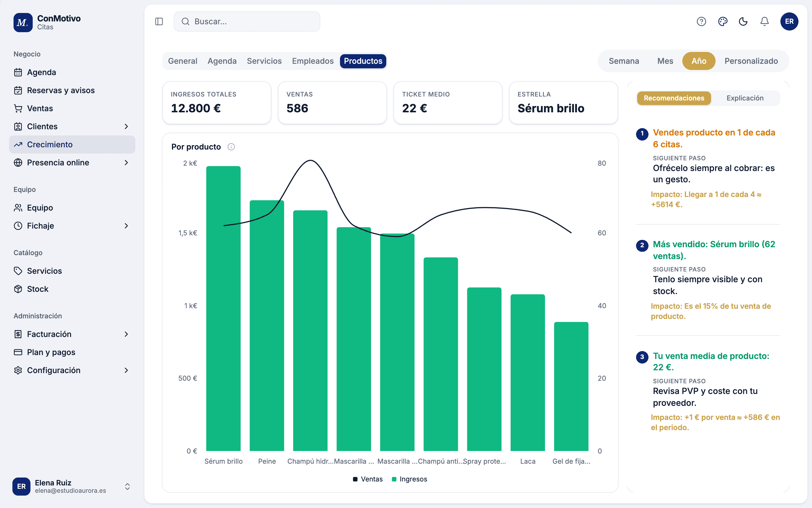Toggle the sidebar panel icon
Viewport: 812px width, 508px height.
pyautogui.click(x=159, y=21)
